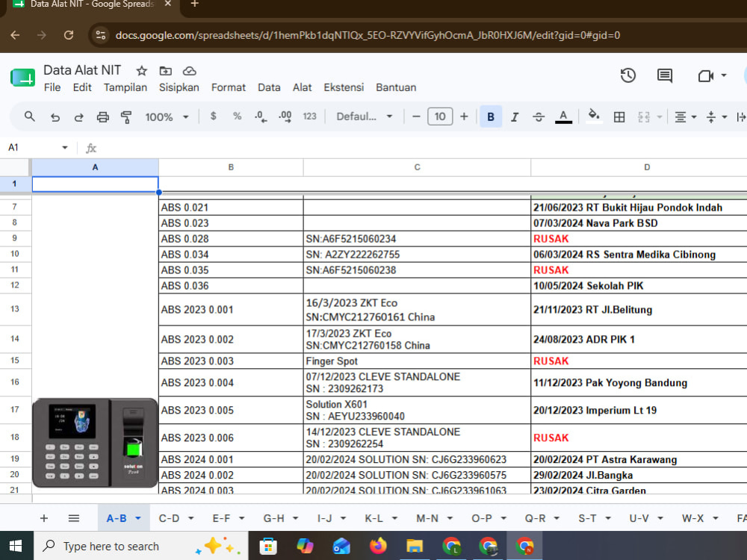Screen dimensions: 747x560
Task: Open the borders tool
Action: (619, 117)
